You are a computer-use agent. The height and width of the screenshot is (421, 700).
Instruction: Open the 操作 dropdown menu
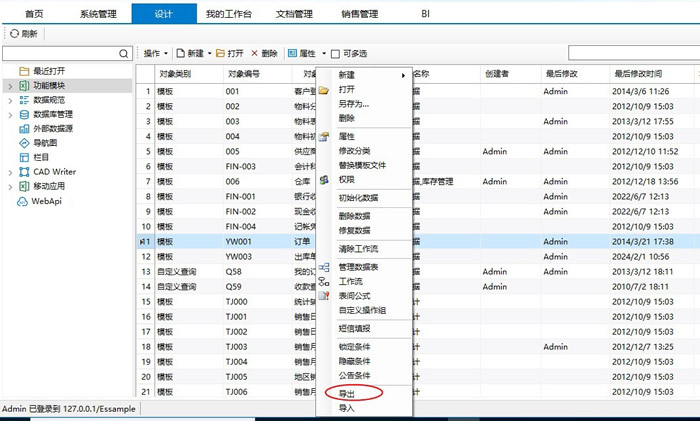click(155, 53)
